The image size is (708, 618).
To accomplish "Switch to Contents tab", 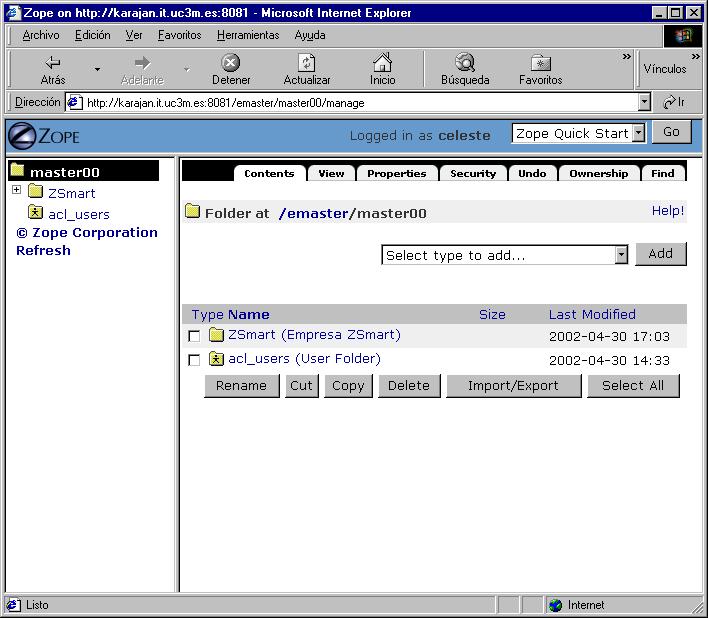I will [269, 173].
